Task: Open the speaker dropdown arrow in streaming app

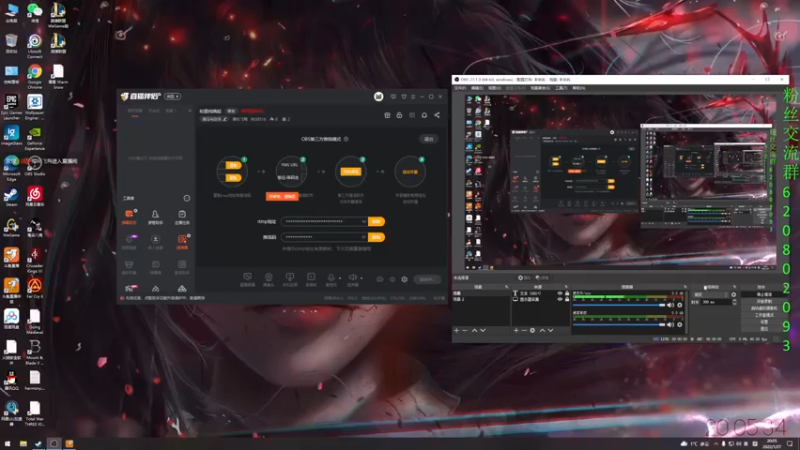Action: tap(361, 278)
